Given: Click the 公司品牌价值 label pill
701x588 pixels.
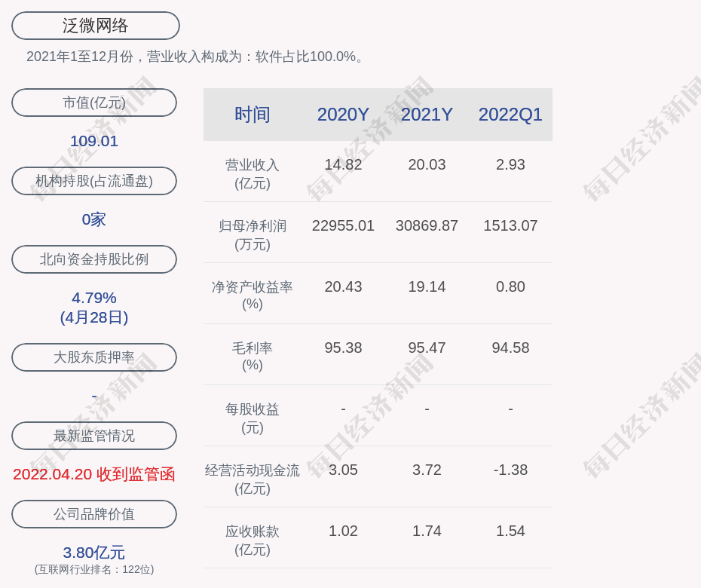Looking at the screenshot, I should (94, 514).
